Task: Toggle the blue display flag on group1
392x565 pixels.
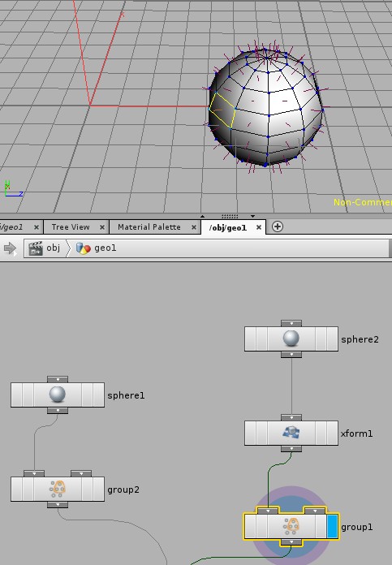Action: [332, 527]
